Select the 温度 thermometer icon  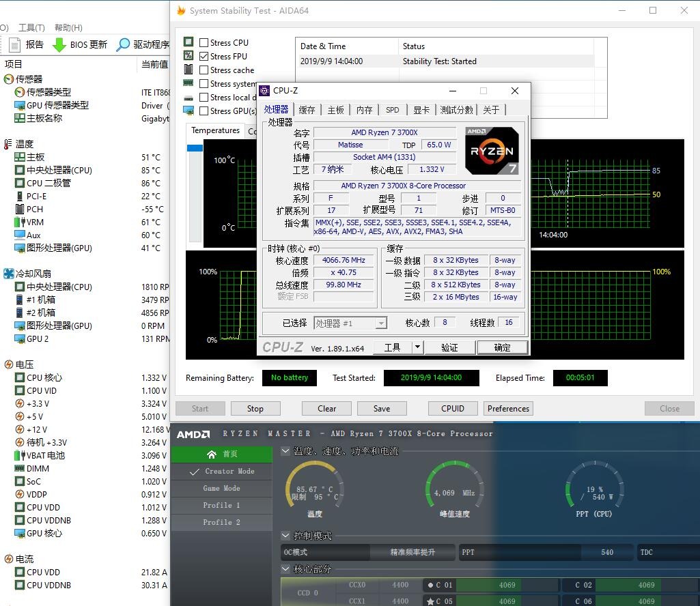(8, 144)
